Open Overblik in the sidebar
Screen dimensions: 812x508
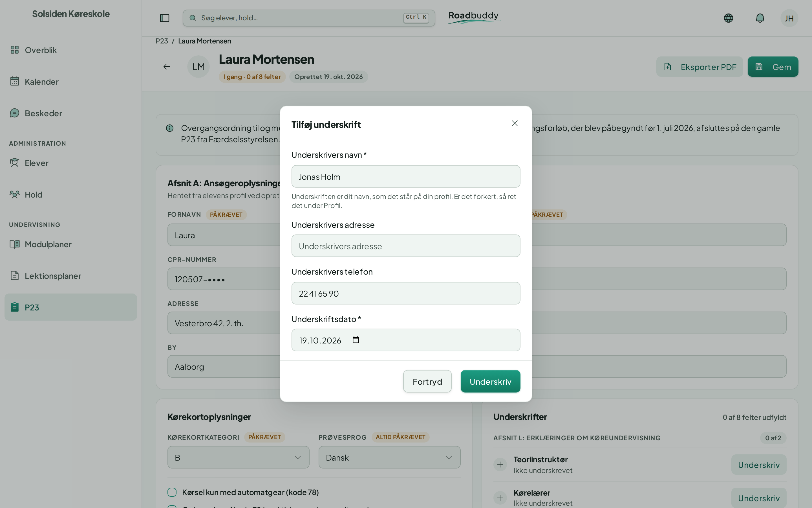pyautogui.click(x=70, y=50)
